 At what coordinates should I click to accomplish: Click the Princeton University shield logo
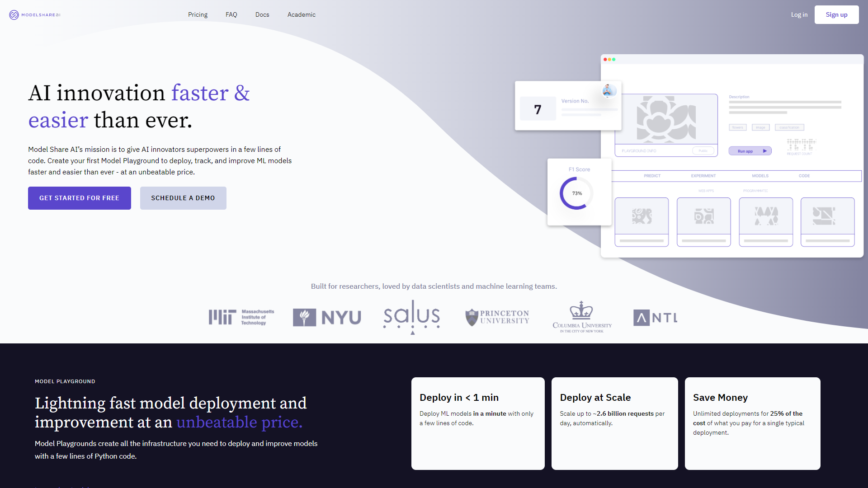tap(472, 317)
